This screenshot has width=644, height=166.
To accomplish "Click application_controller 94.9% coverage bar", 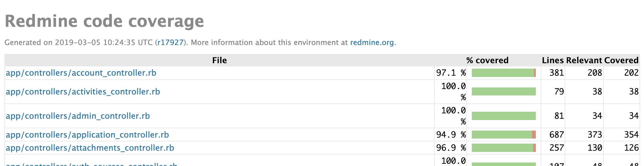I will (504, 135).
